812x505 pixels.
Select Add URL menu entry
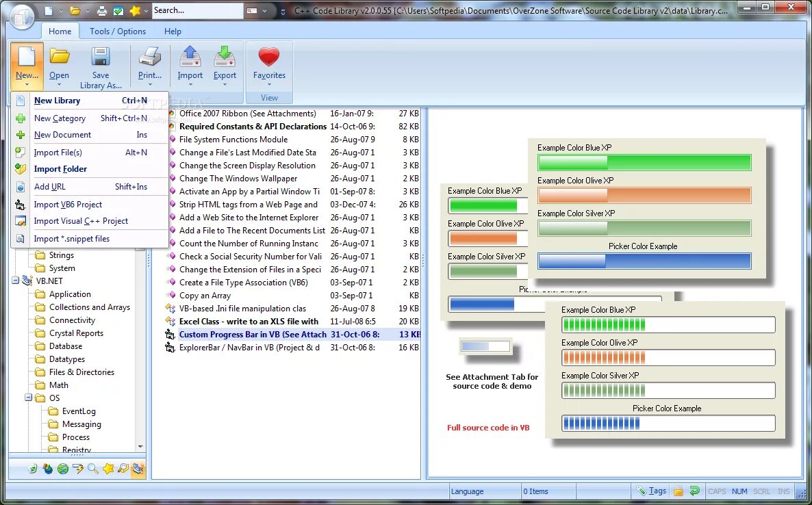click(x=90, y=186)
